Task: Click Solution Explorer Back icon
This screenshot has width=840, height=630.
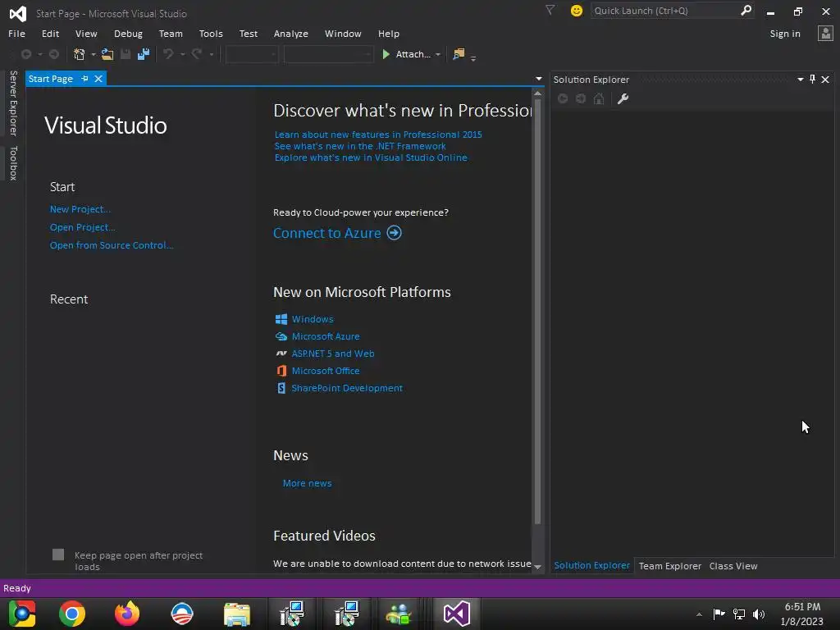Action: click(563, 98)
